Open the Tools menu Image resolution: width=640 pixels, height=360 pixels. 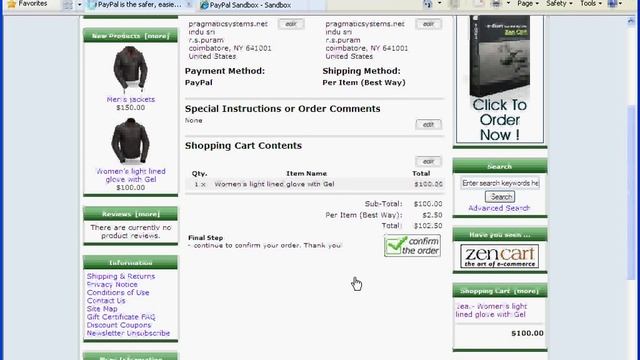(x=591, y=4)
